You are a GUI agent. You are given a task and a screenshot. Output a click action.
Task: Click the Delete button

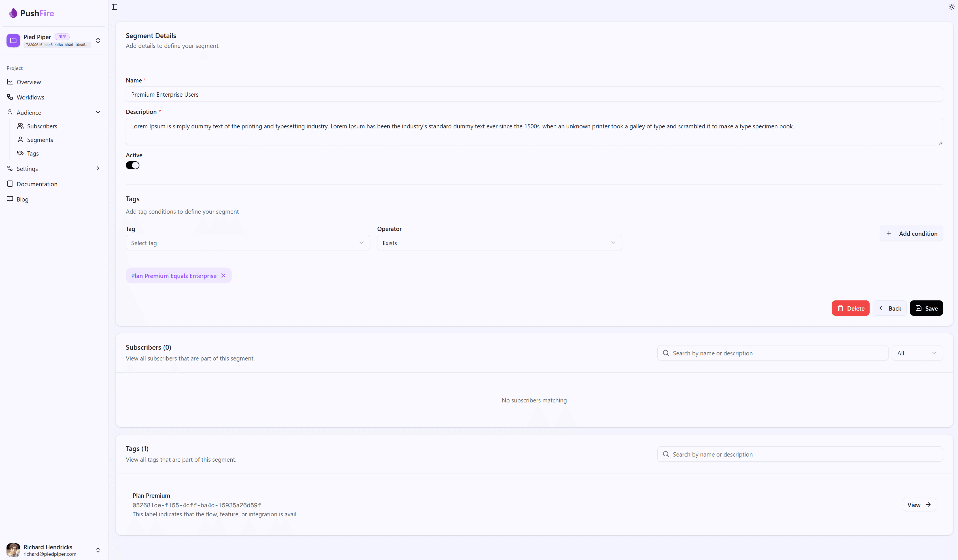(x=850, y=308)
